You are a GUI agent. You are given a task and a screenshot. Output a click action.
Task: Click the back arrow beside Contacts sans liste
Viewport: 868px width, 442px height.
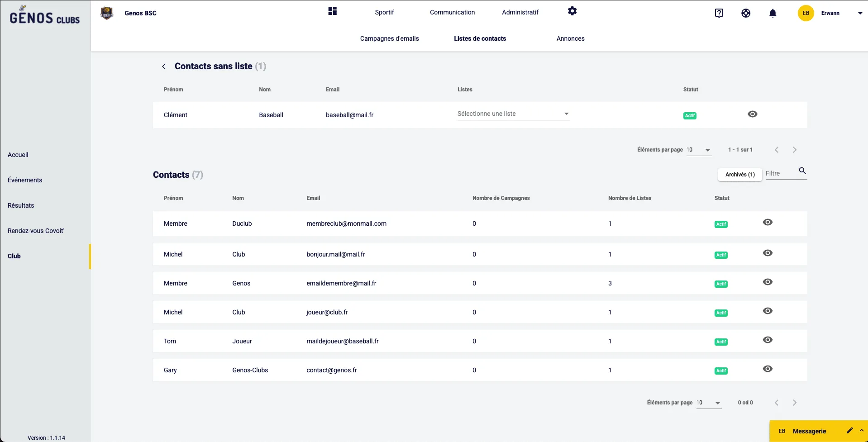click(164, 67)
